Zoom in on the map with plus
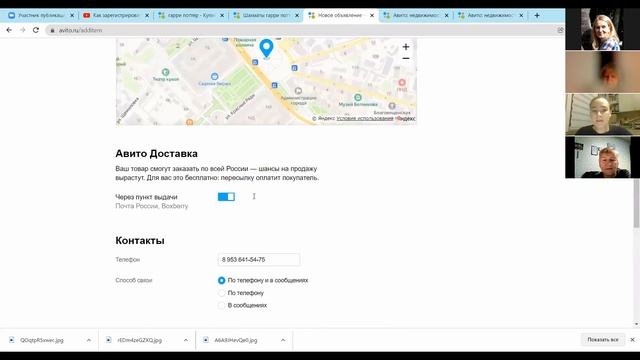 click(x=406, y=47)
